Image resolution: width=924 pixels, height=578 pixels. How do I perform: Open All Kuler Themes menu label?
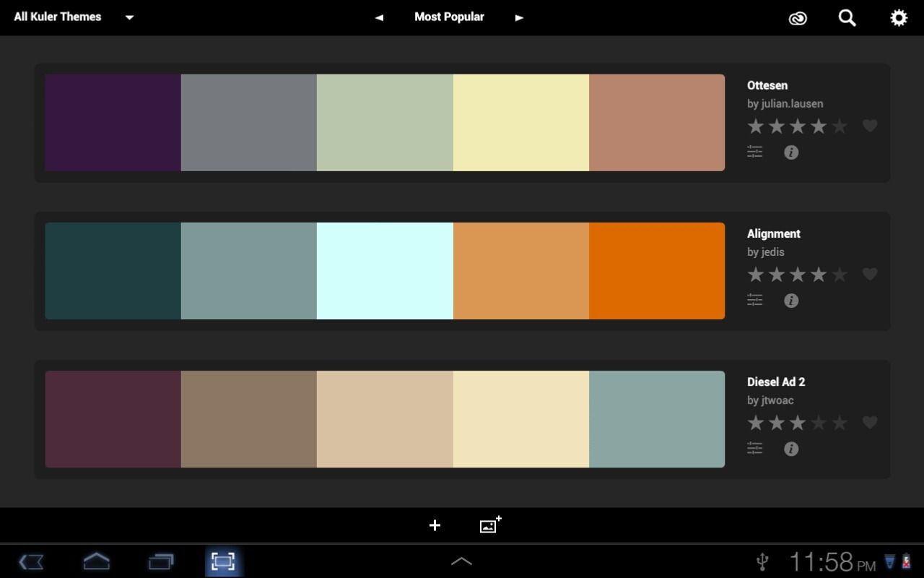(x=57, y=17)
